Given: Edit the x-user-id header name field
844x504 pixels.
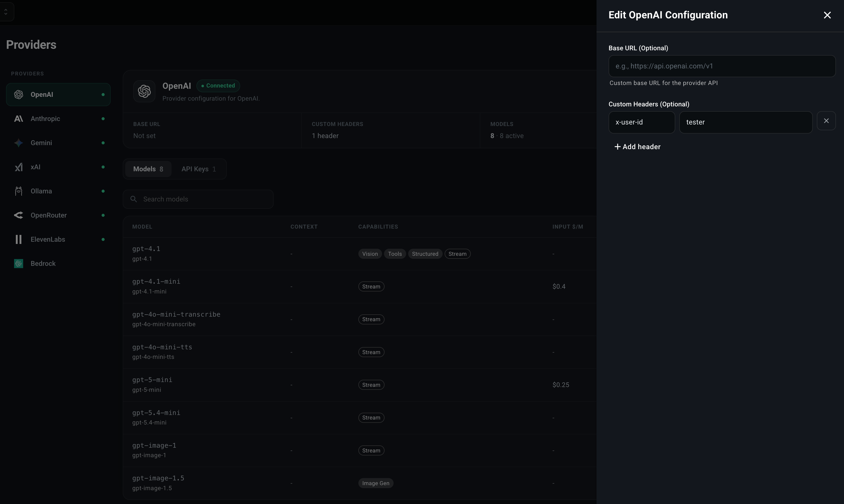Looking at the screenshot, I should (x=642, y=122).
